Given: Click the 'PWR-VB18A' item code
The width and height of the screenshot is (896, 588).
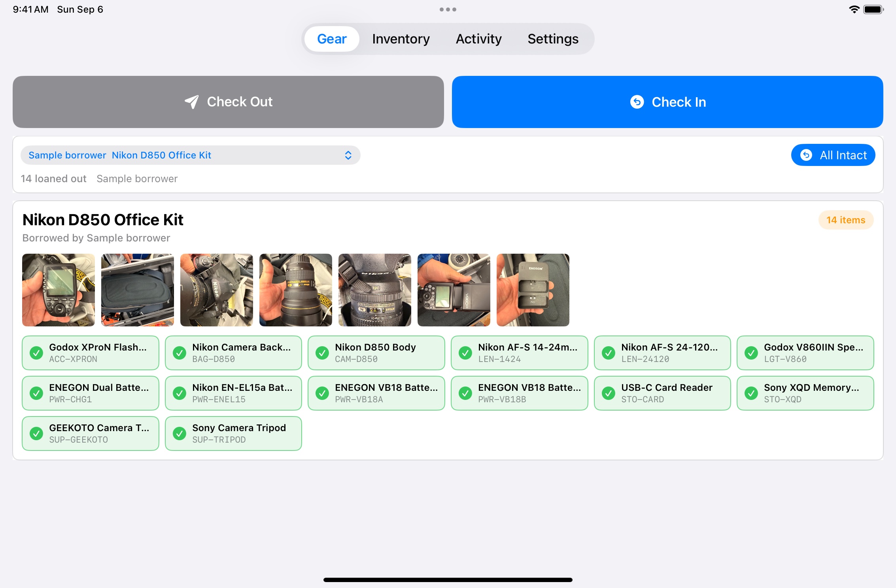Looking at the screenshot, I should [x=359, y=400].
